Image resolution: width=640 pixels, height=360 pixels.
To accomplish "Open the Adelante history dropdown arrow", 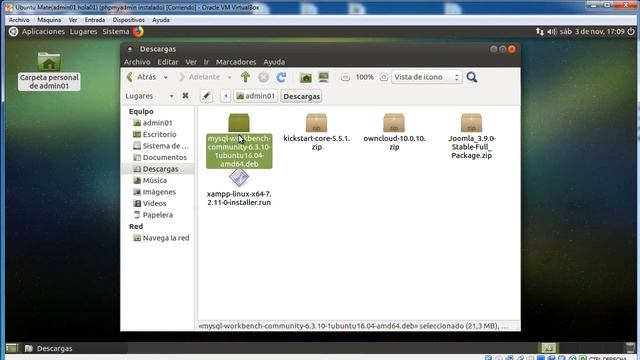I will (x=230, y=77).
